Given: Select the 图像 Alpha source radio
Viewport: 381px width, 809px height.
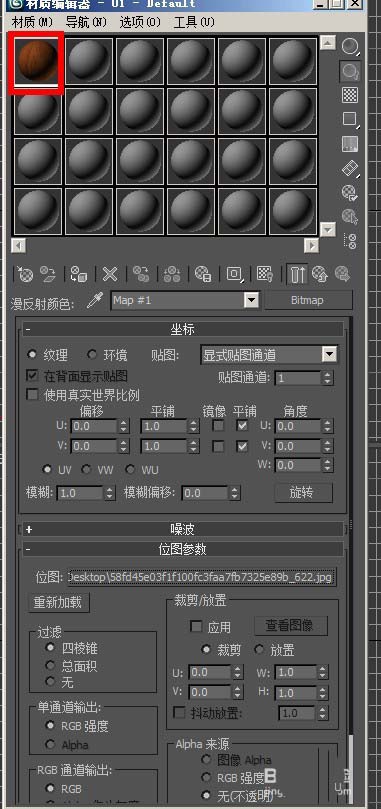Looking at the screenshot, I should [207, 759].
